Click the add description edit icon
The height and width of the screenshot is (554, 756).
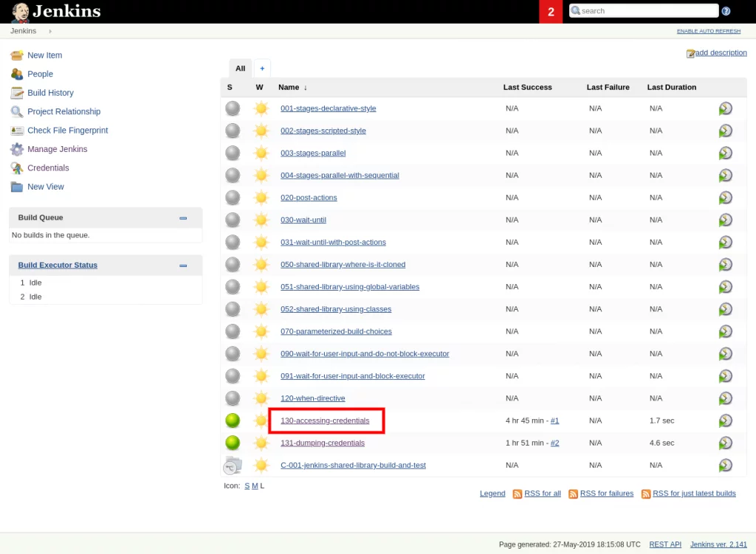690,53
